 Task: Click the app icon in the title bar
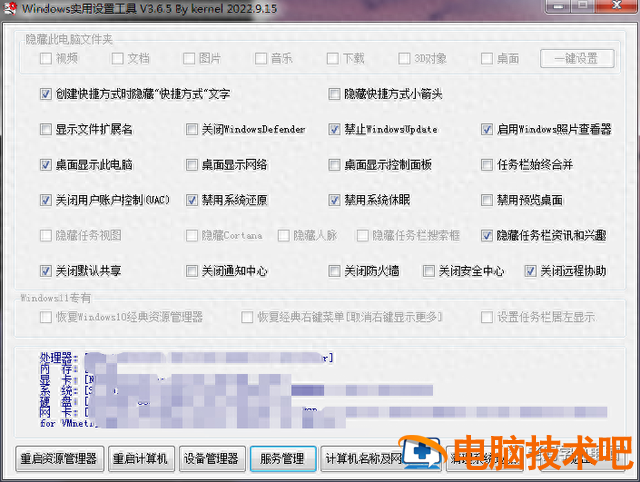[10, 8]
